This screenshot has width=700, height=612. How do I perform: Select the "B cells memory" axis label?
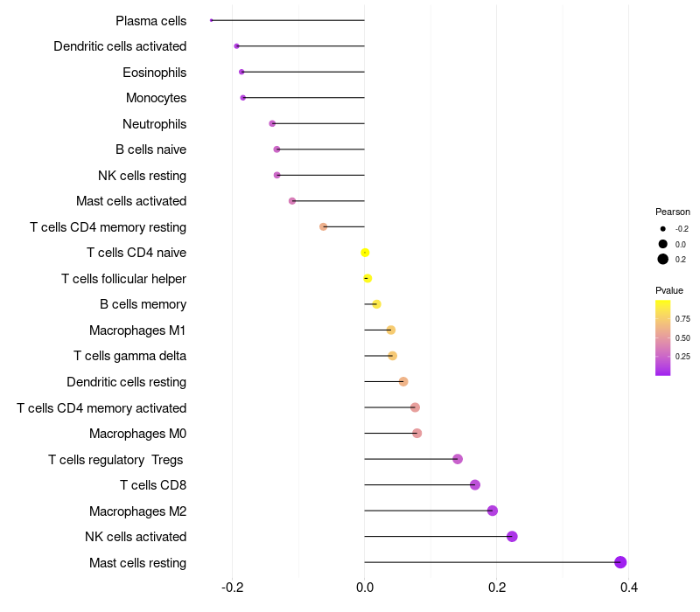[x=143, y=304]
